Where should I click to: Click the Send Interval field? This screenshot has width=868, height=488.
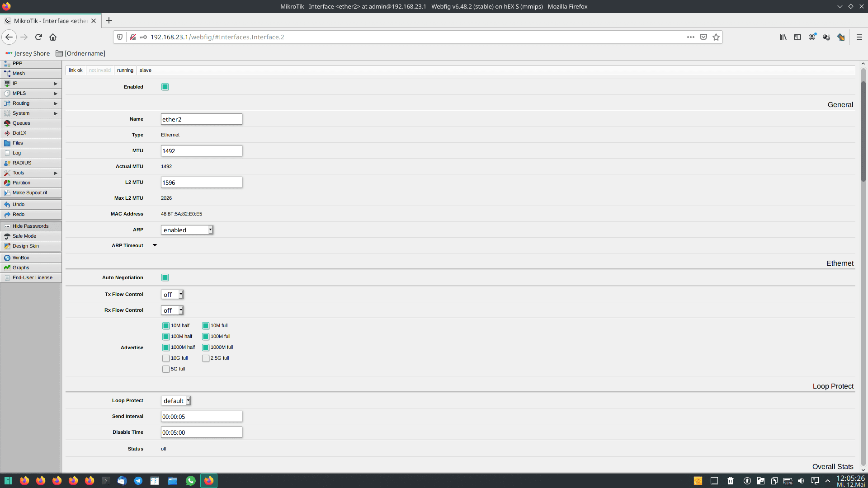202,417
